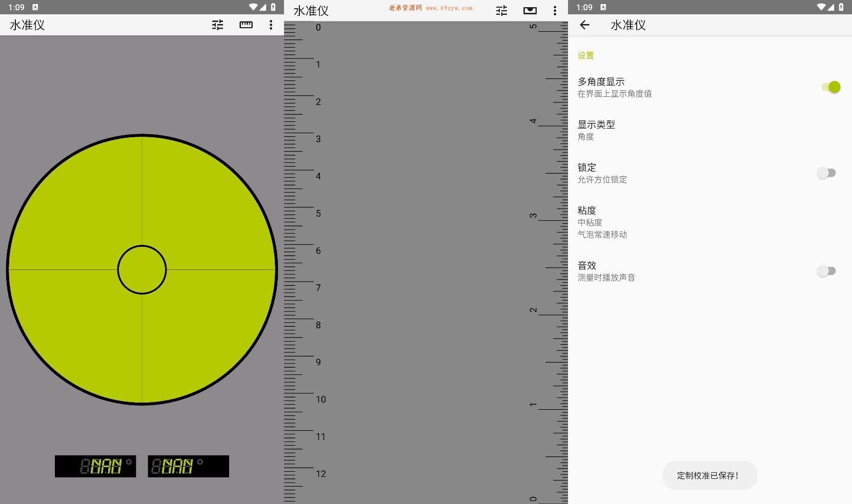Open the ruler icon on level screen
The width and height of the screenshot is (852, 504).
tap(246, 25)
